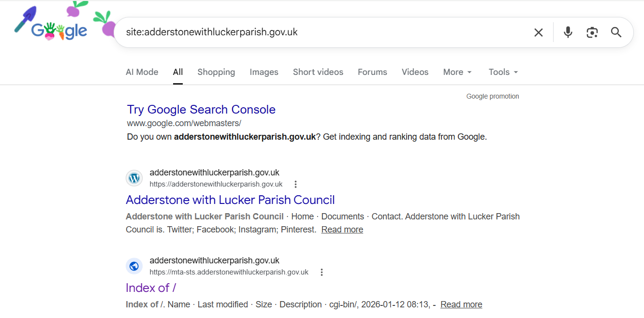Click the Google promotion label
The height and width of the screenshot is (318, 644).
click(493, 96)
